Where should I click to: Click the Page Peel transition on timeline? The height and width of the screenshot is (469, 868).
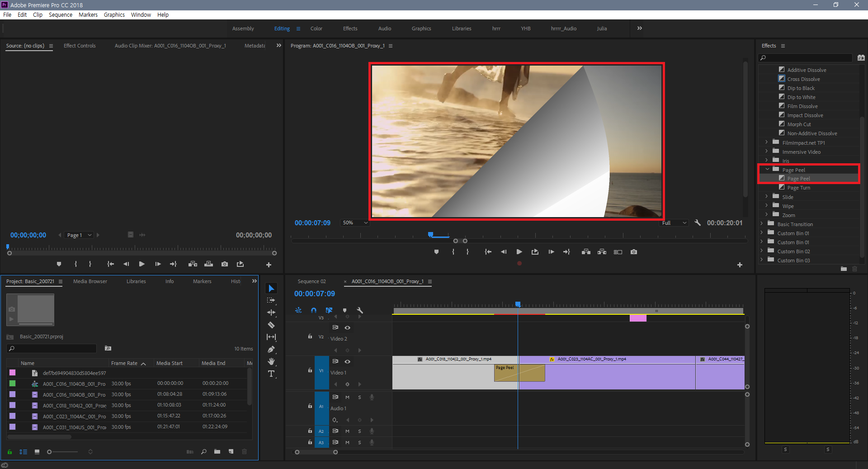(506, 373)
